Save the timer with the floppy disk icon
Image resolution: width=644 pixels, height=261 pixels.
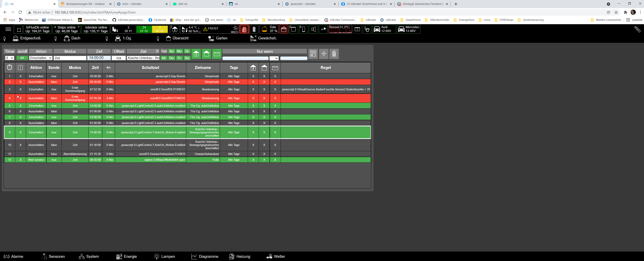click(x=313, y=54)
